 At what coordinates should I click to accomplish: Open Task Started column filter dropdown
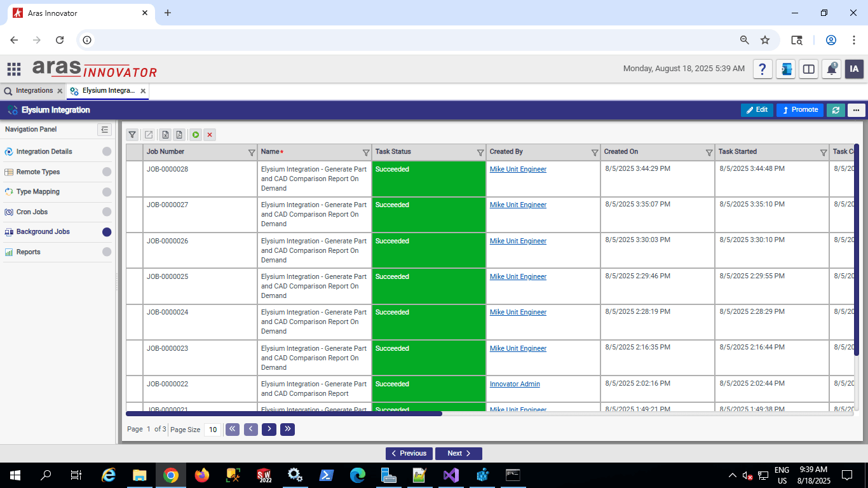(824, 152)
